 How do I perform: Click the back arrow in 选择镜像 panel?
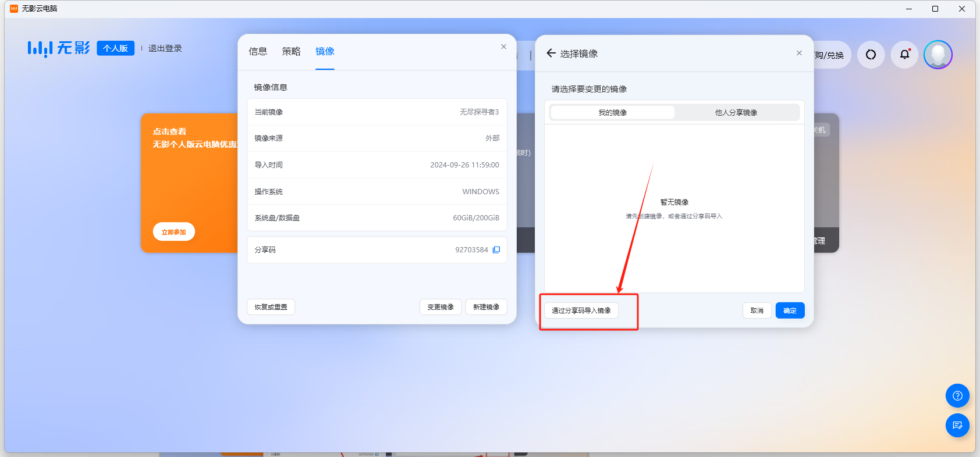pyautogui.click(x=551, y=53)
